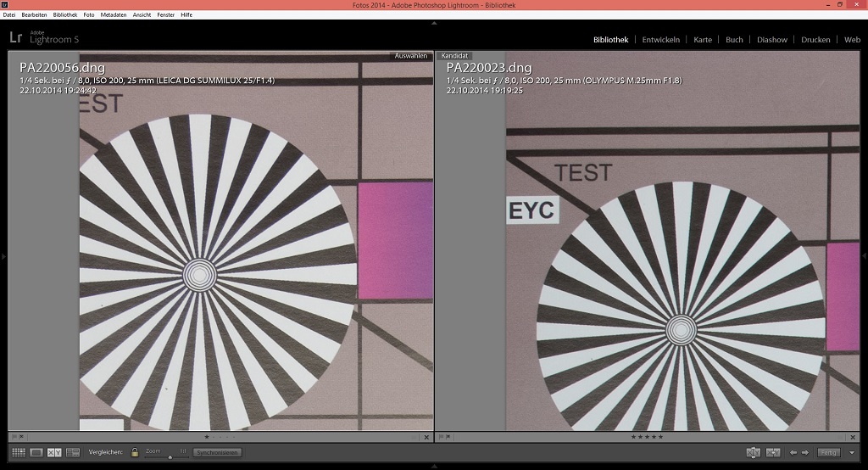Expand the right panel group arrow
Screen dimensions: 868x470
click(x=865, y=256)
